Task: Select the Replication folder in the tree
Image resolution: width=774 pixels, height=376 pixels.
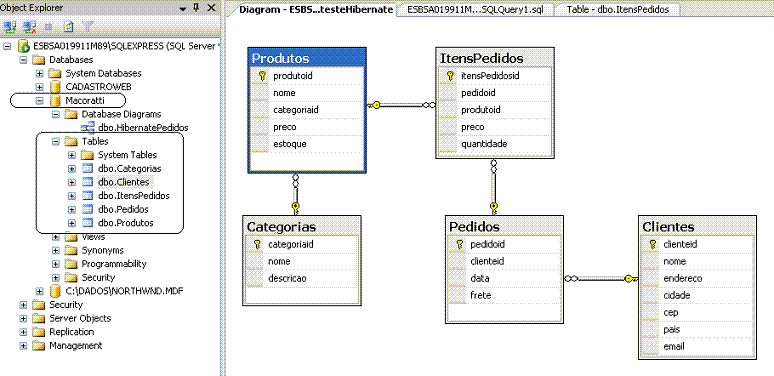Action: coord(72,332)
